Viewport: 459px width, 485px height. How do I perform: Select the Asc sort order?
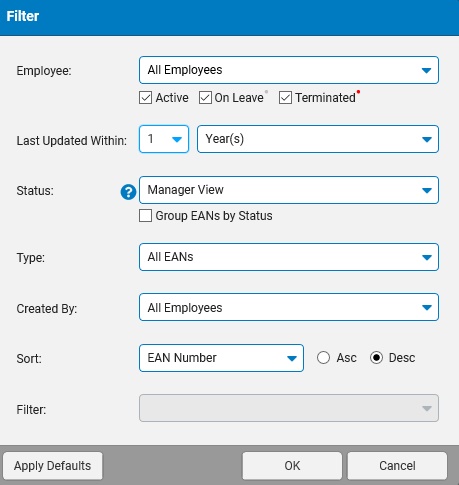click(x=323, y=358)
